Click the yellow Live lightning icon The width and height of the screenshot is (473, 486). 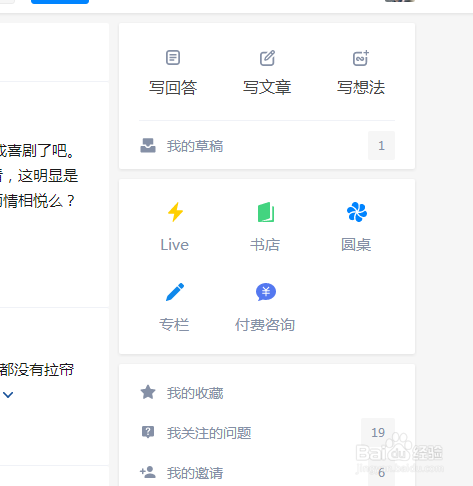[x=175, y=212]
